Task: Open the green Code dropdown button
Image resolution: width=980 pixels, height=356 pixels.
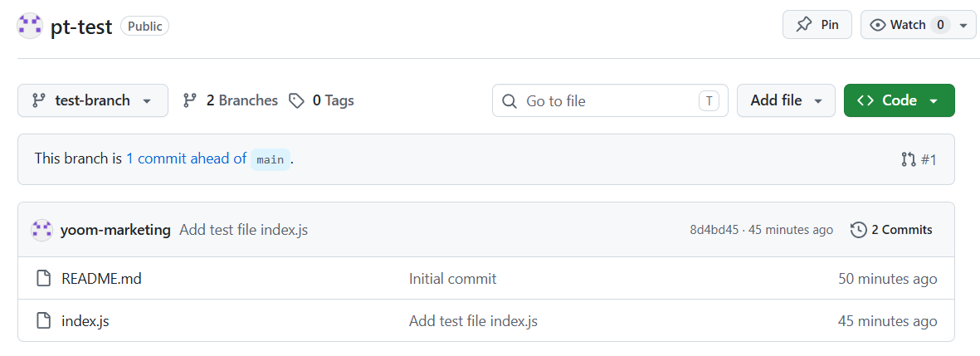Action: (x=899, y=100)
